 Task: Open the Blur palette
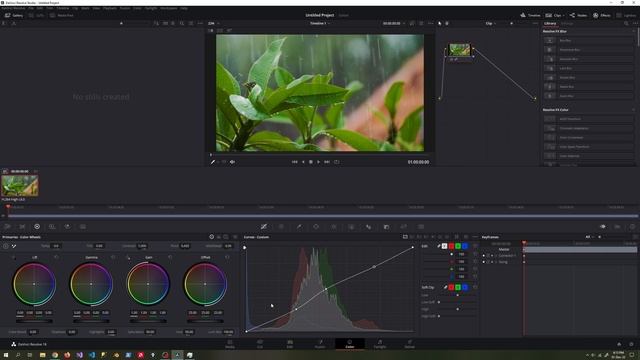point(369,227)
